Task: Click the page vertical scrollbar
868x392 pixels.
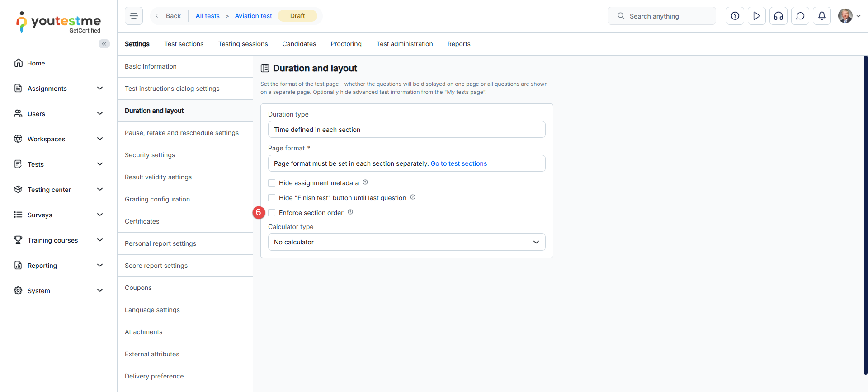Action: click(x=865, y=215)
